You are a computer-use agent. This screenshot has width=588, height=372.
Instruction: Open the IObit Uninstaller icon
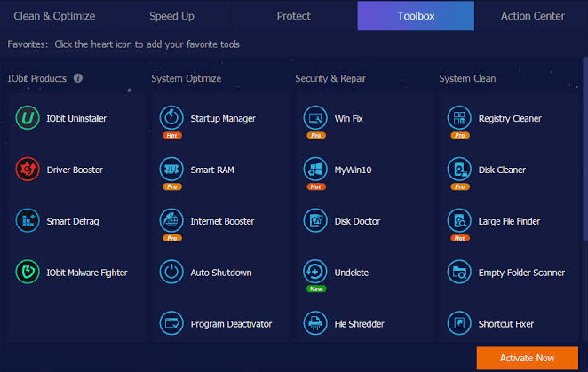pyautogui.click(x=28, y=118)
